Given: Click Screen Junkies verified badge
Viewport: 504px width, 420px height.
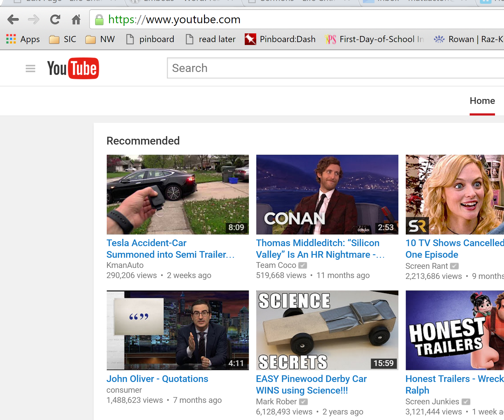Looking at the screenshot, I should click(x=466, y=402).
